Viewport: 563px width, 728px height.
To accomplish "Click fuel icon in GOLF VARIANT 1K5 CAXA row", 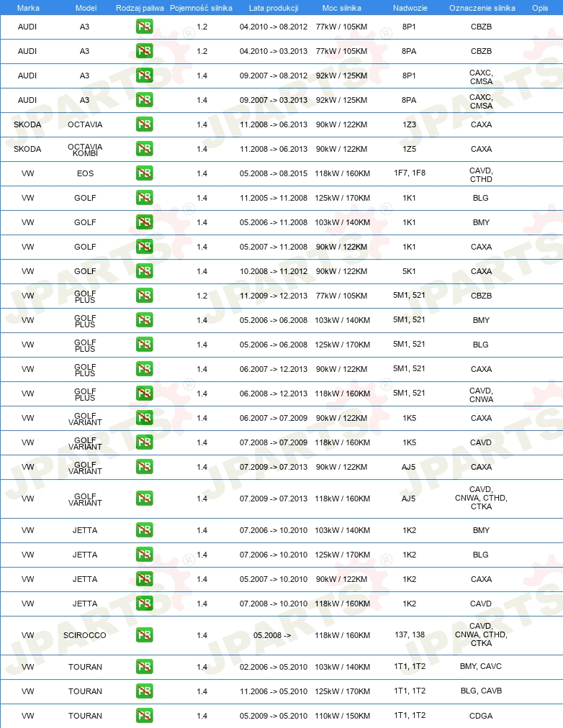I will [x=145, y=418].
